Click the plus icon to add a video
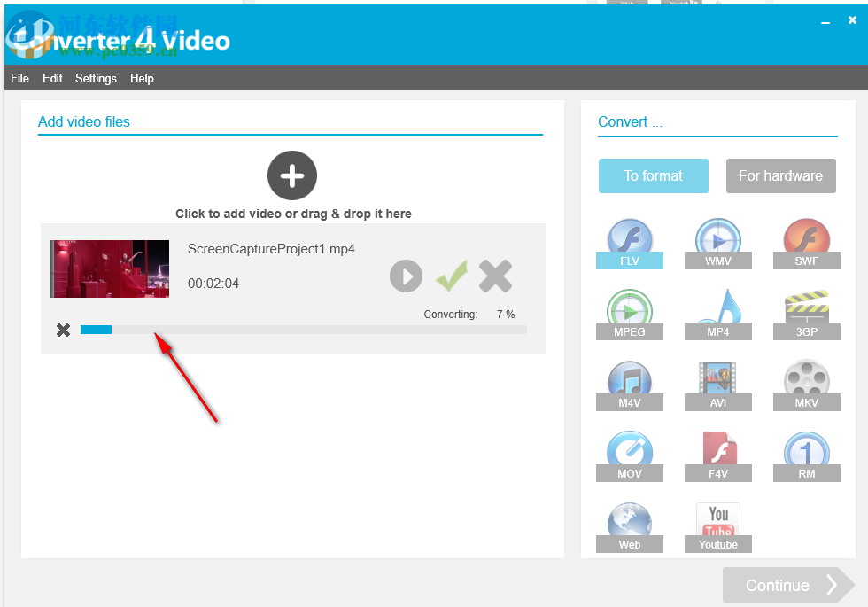 tap(292, 175)
